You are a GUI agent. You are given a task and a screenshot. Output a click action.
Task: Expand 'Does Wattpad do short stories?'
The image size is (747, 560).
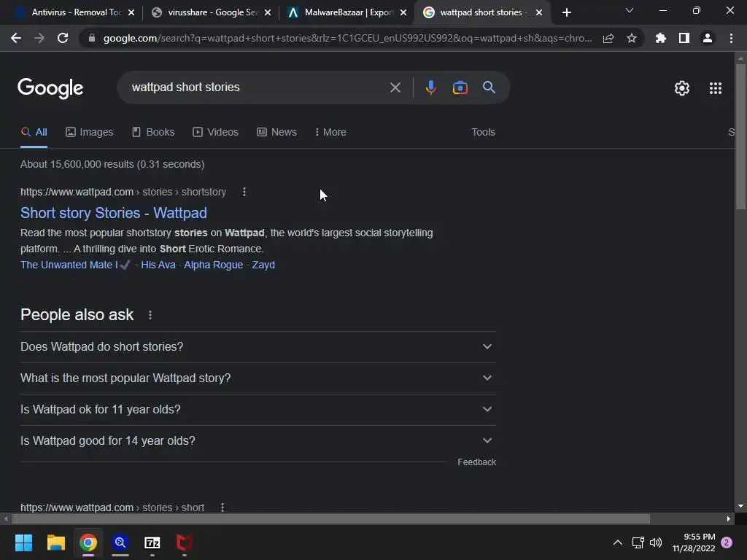pyautogui.click(x=258, y=346)
